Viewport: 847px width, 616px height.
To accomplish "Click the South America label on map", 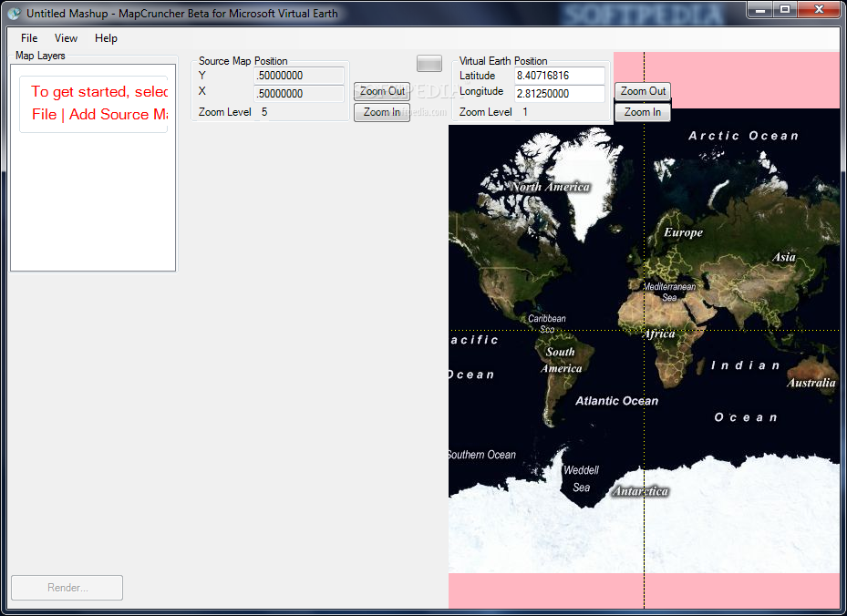I will click(x=562, y=360).
